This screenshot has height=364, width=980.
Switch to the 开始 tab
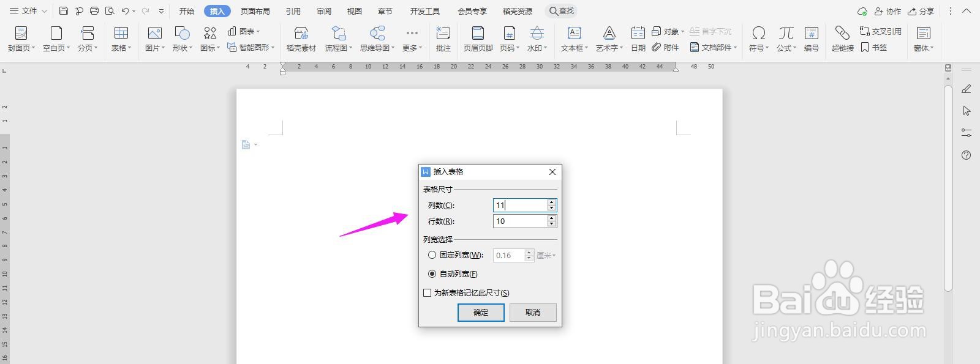click(x=187, y=11)
